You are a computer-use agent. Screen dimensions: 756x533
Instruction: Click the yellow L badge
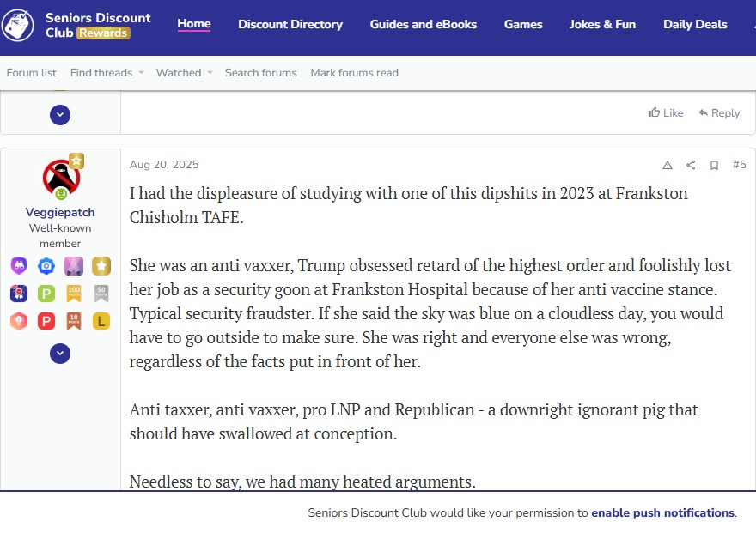pos(101,321)
